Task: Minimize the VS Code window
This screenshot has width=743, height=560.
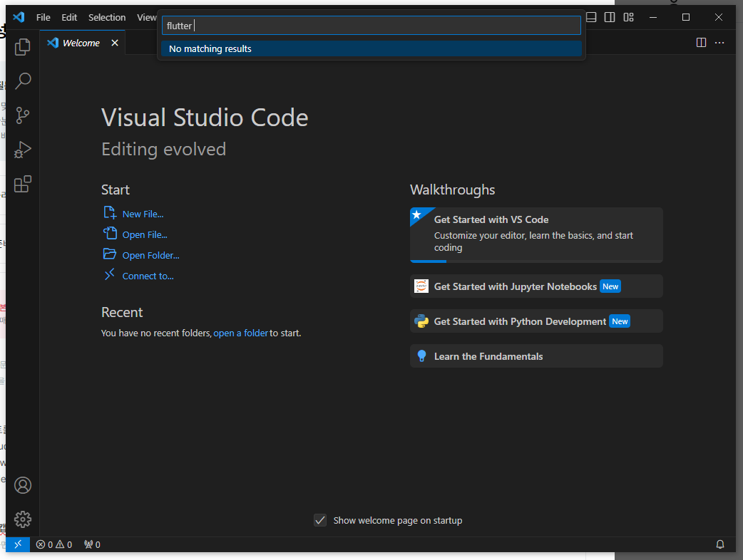Action: pos(653,18)
